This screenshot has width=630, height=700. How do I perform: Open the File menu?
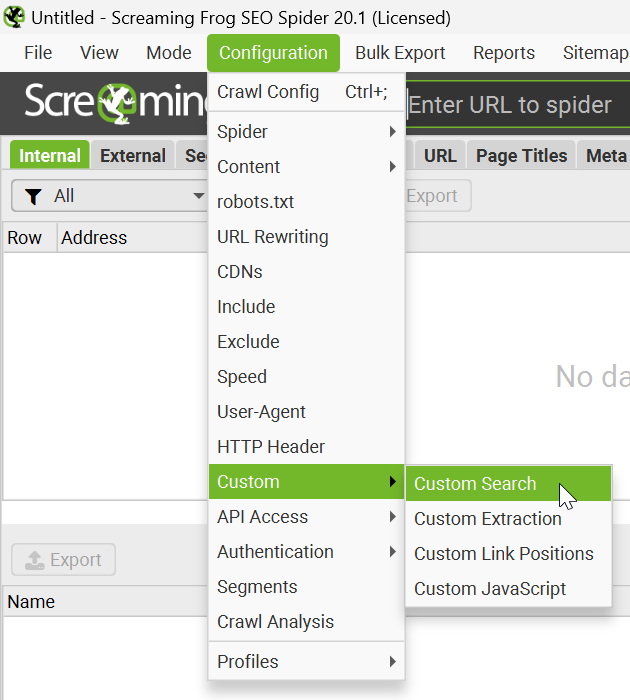tap(38, 53)
